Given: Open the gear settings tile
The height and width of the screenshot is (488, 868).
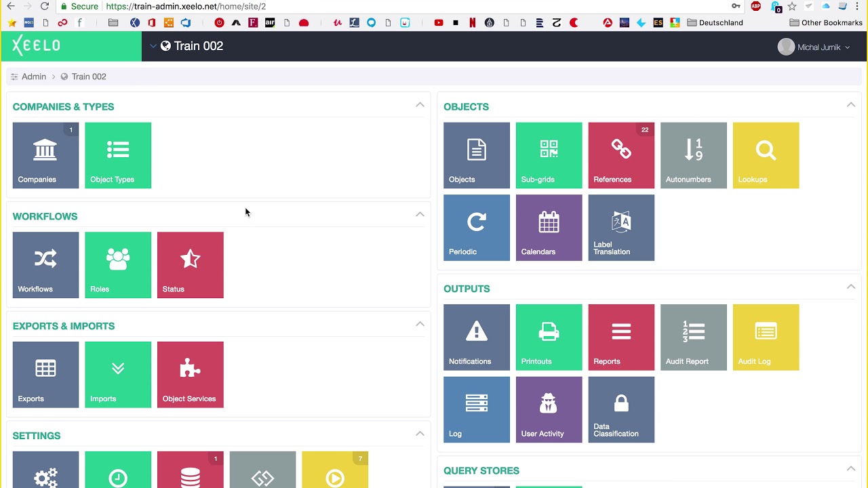Looking at the screenshot, I should 45,470.
